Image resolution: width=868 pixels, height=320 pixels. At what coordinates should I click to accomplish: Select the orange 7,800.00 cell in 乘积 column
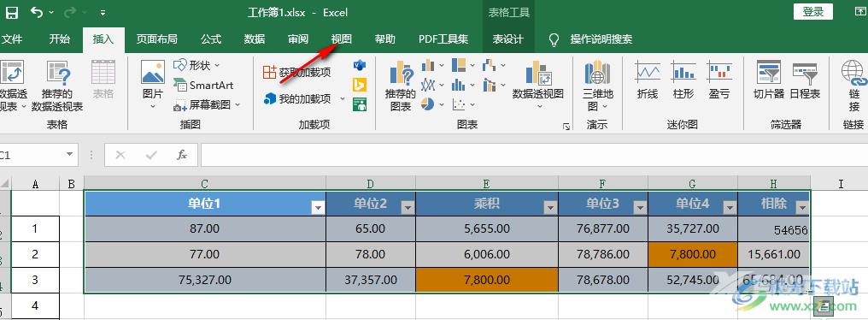coord(487,280)
